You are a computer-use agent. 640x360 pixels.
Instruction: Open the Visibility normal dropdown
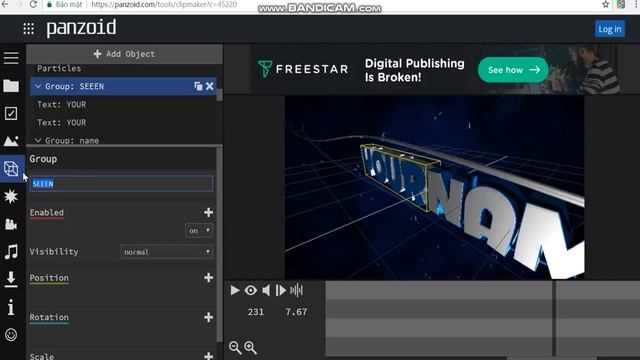tap(167, 252)
